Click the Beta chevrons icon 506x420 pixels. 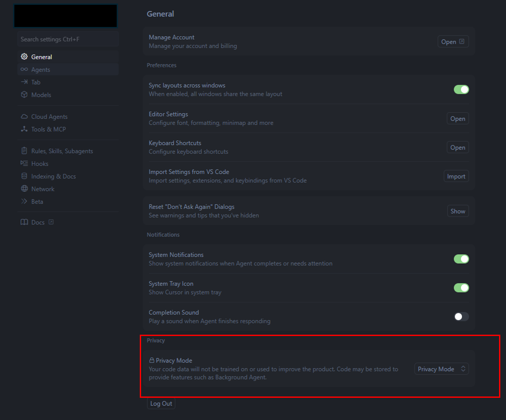24,201
